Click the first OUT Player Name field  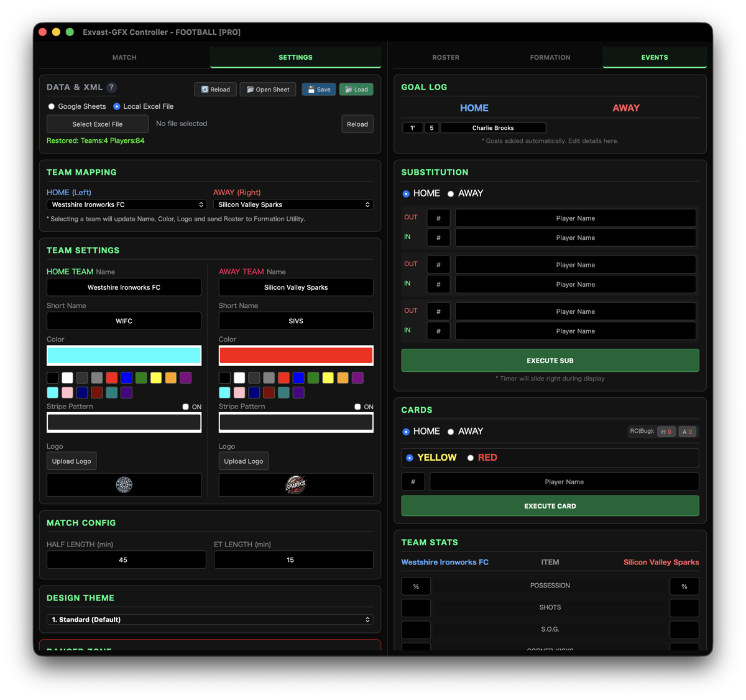(576, 218)
